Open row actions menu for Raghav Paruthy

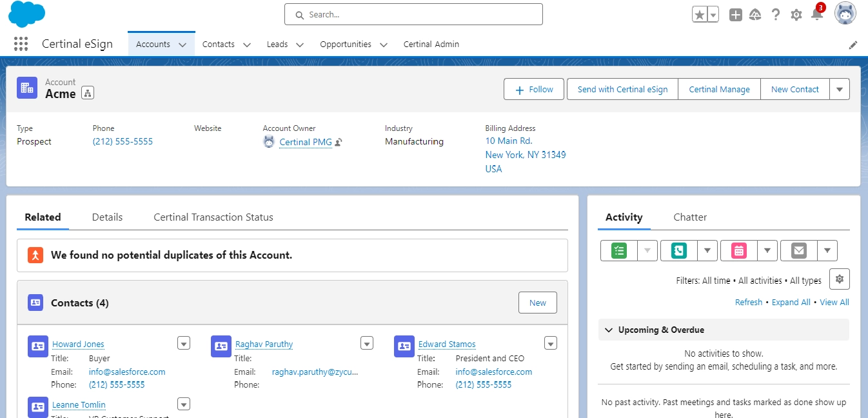(x=367, y=343)
